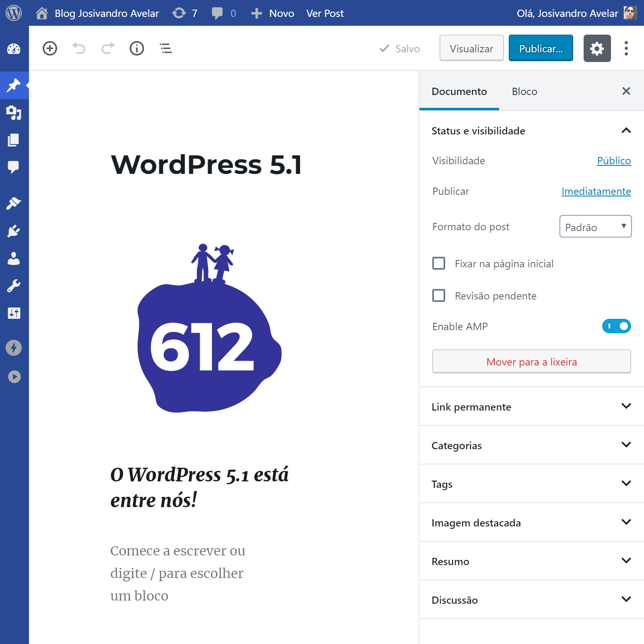Open content structure info icon

(137, 48)
